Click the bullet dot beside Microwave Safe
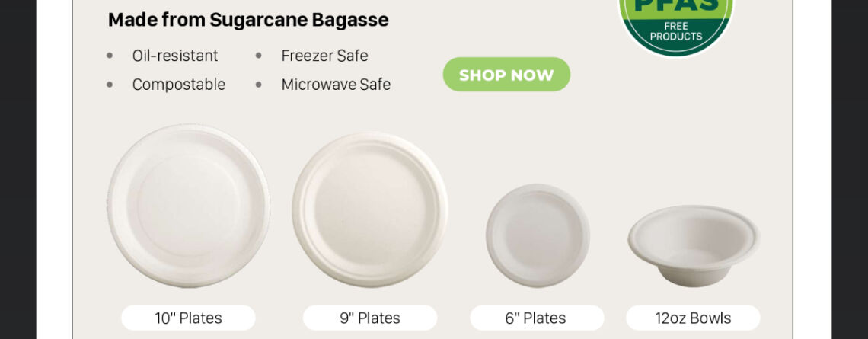868x339 pixels. point(259,85)
